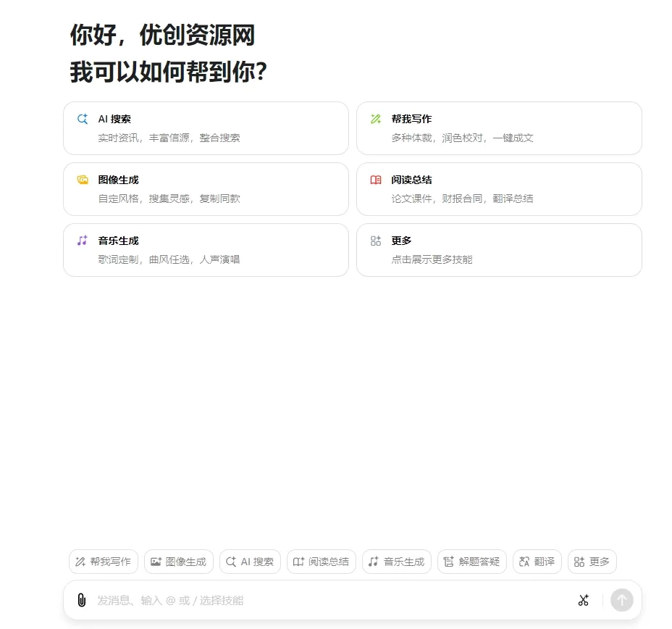
Task: Click the heading 我可以如何帮到你？
Action: 169,72
